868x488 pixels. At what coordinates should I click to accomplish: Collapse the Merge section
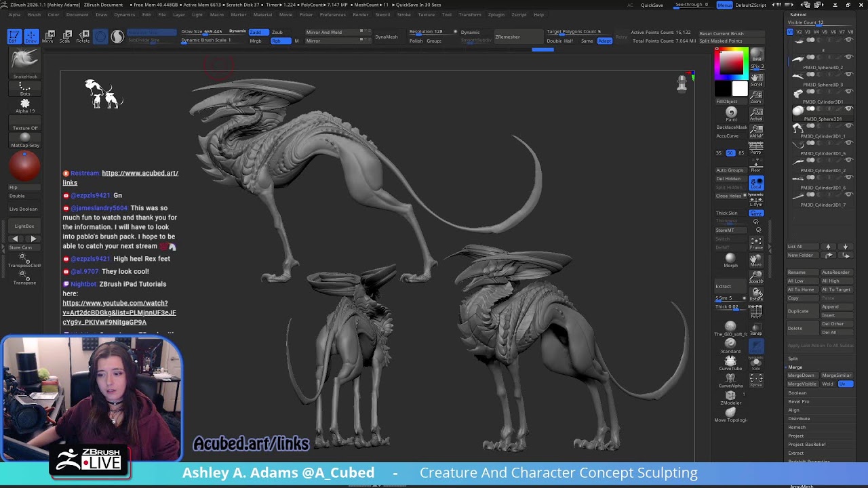(x=795, y=367)
